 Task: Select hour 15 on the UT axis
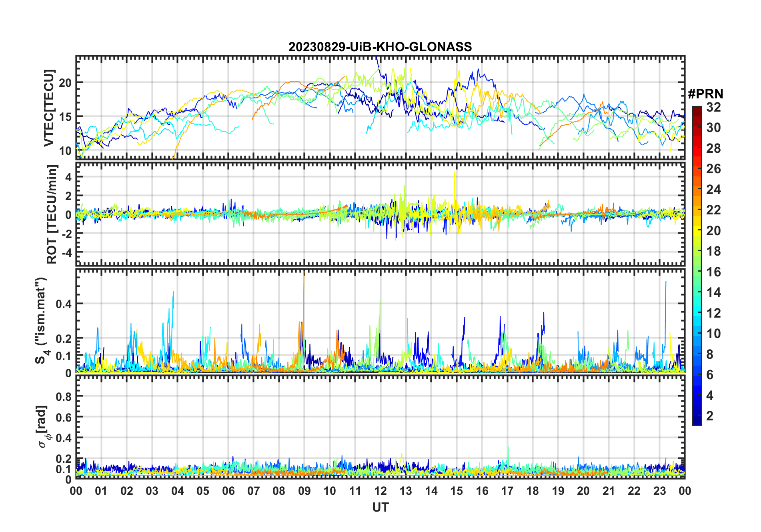(457, 491)
